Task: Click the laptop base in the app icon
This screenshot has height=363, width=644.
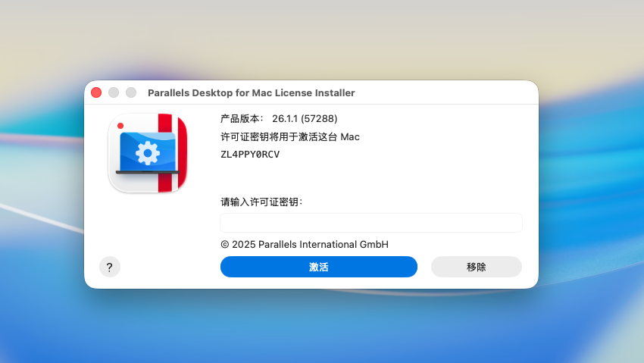Action: point(147,173)
